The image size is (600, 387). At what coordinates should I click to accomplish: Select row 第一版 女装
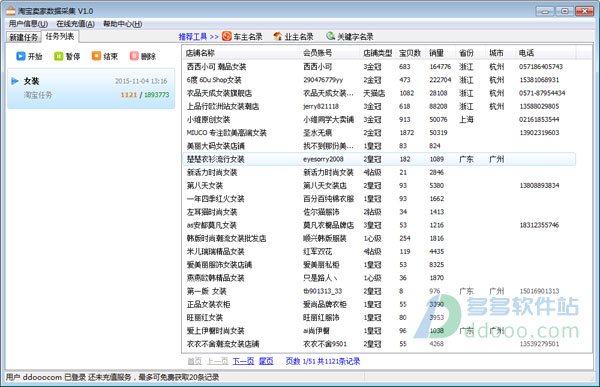point(379,291)
